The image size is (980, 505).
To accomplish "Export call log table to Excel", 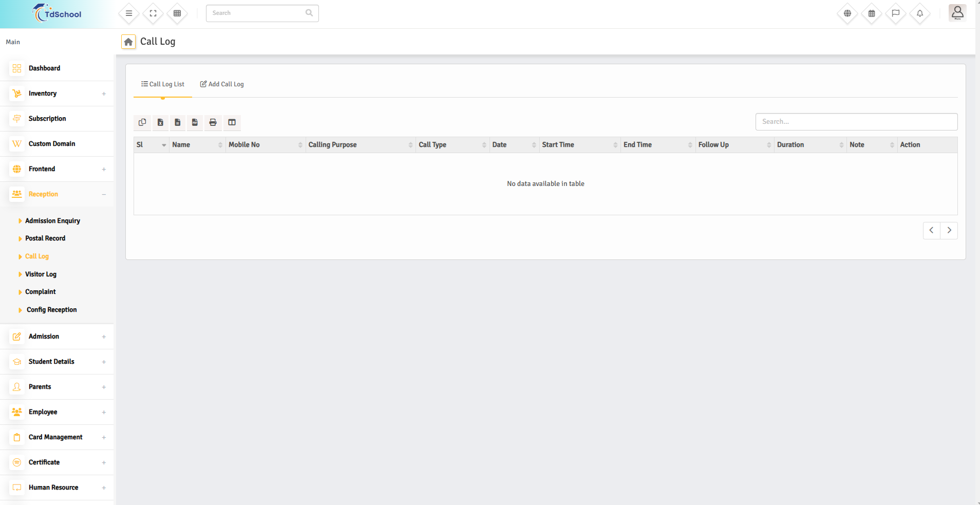I will click(160, 122).
